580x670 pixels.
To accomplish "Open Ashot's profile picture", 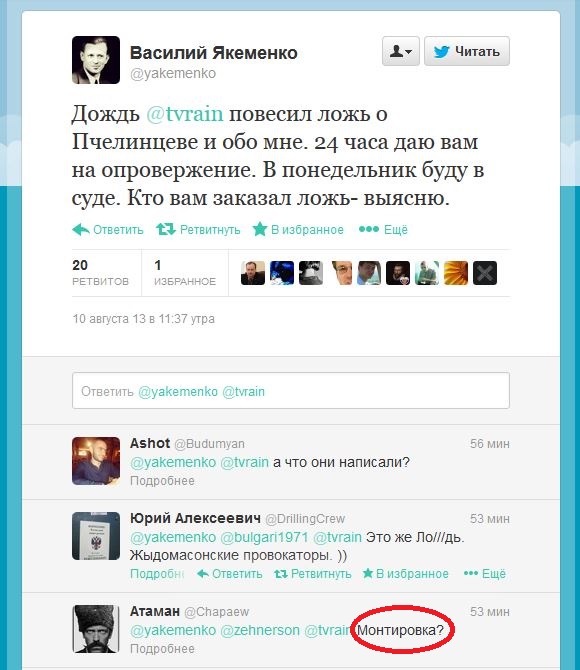I will (96, 461).
